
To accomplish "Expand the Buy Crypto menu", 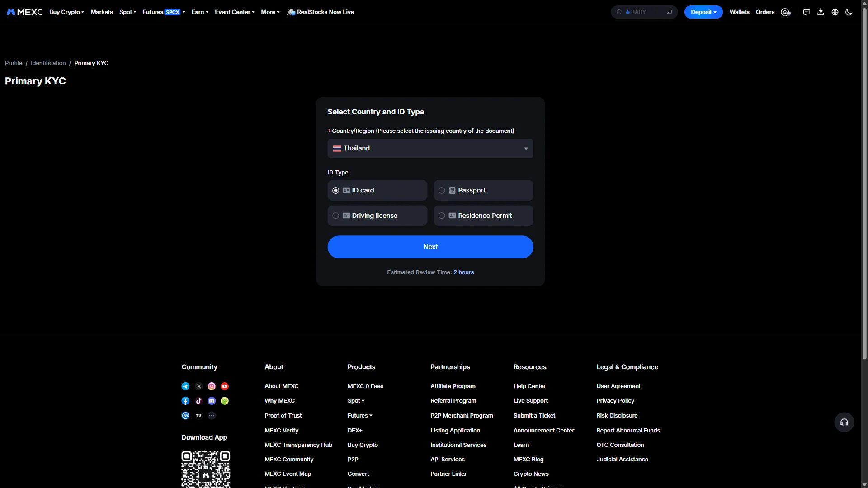I will (67, 12).
